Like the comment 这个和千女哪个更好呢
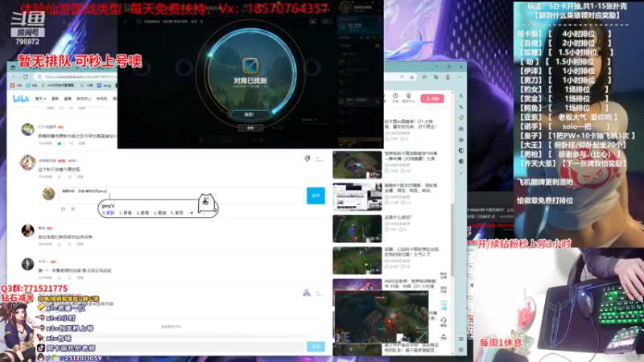Viewport: 644px width, 362px height. (x=60, y=177)
